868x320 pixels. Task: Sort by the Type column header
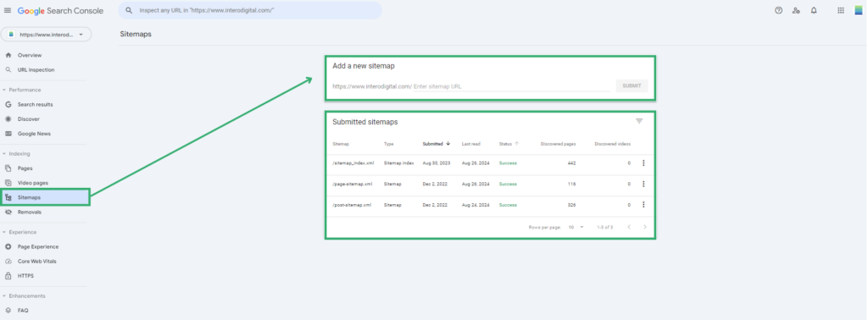(x=388, y=144)
